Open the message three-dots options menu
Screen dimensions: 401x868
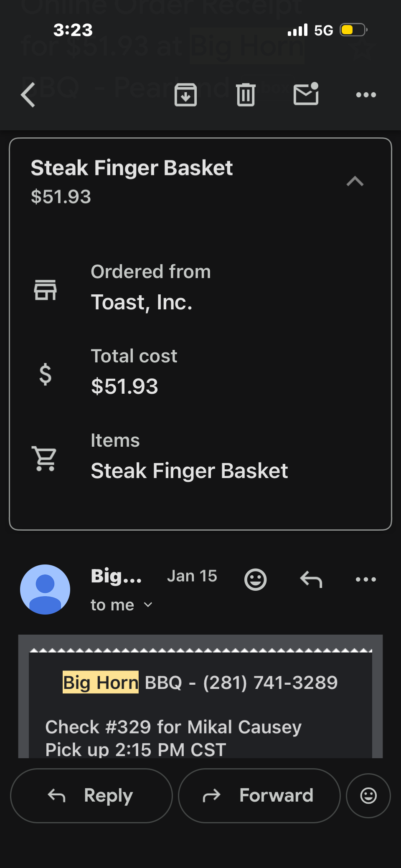366,580
